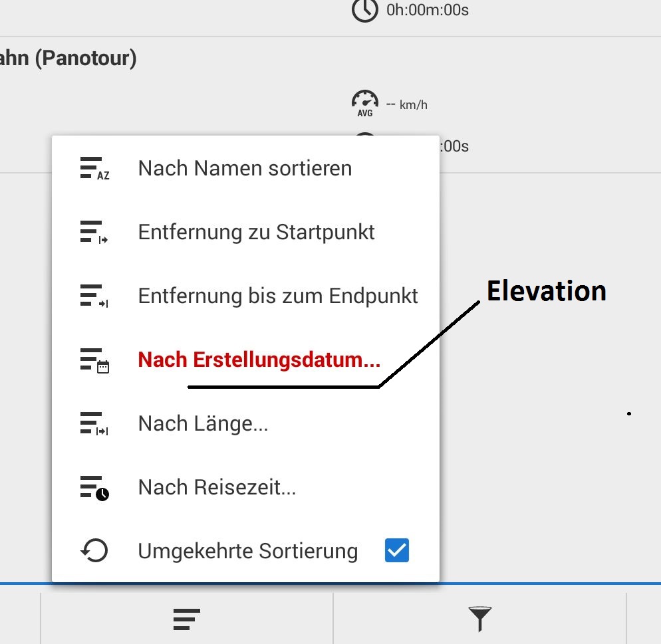The height and width of the screenshot is (644, 661).
Task: Click the A-Z sort icon
Action: click(94, 169)
